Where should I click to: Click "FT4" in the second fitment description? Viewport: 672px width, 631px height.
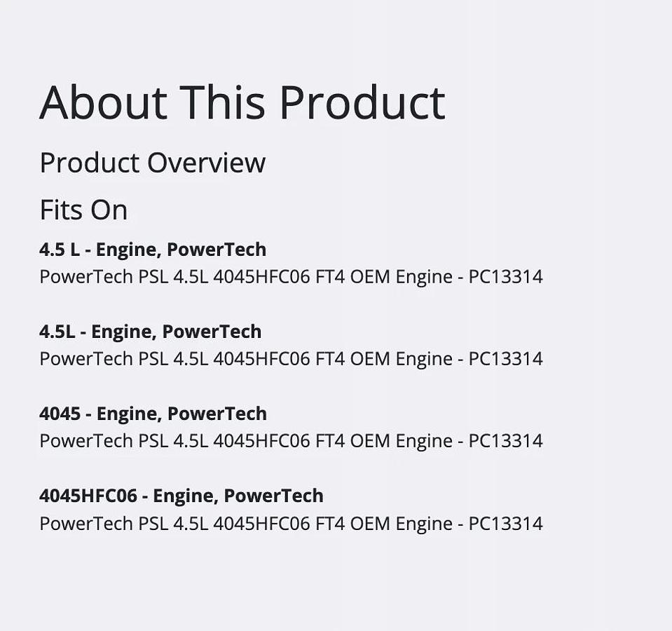point(330,359)
